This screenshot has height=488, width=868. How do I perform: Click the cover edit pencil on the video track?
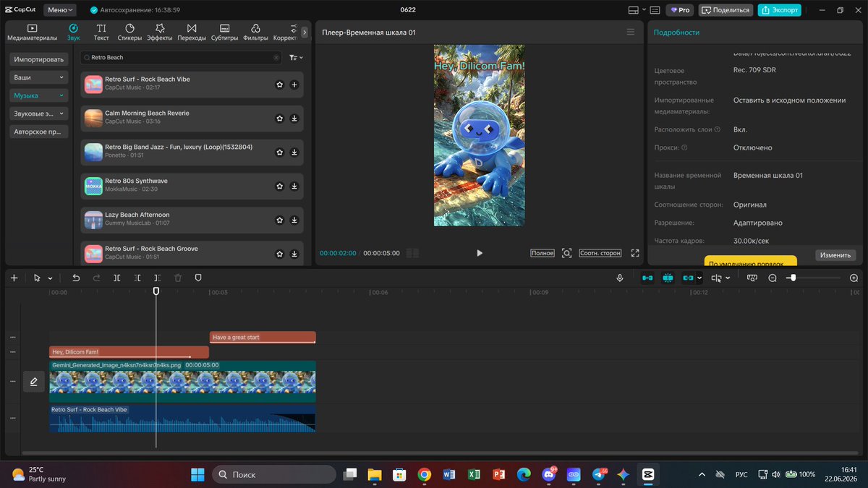coord(34,381)
